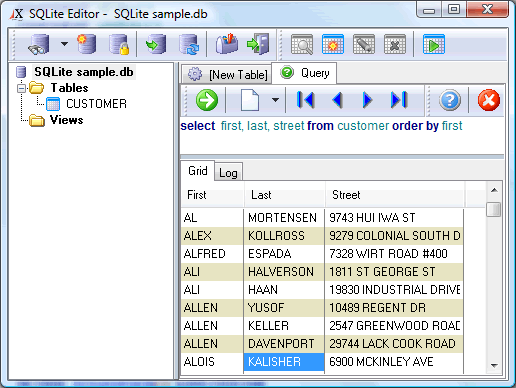This screenshot has width=516, height=388.
Task: Click the new blank document icon
Action: point(250,100)
